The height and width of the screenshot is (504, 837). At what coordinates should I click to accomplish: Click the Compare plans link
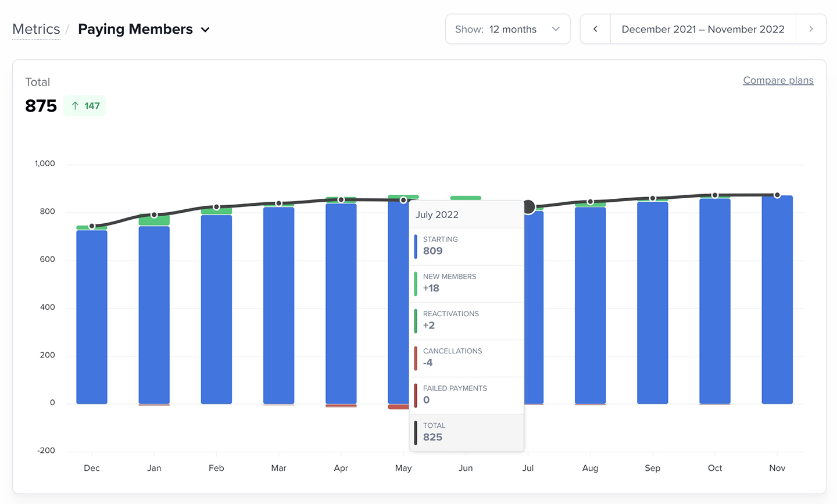pyautogui.click(x=778, y=80)
